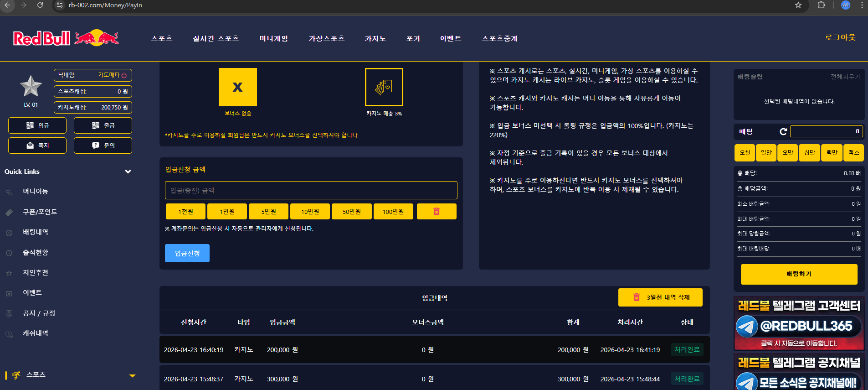Click the trash icon to clear deposit amount
Viewport: 868px width, 390px height.
[437, 212]
